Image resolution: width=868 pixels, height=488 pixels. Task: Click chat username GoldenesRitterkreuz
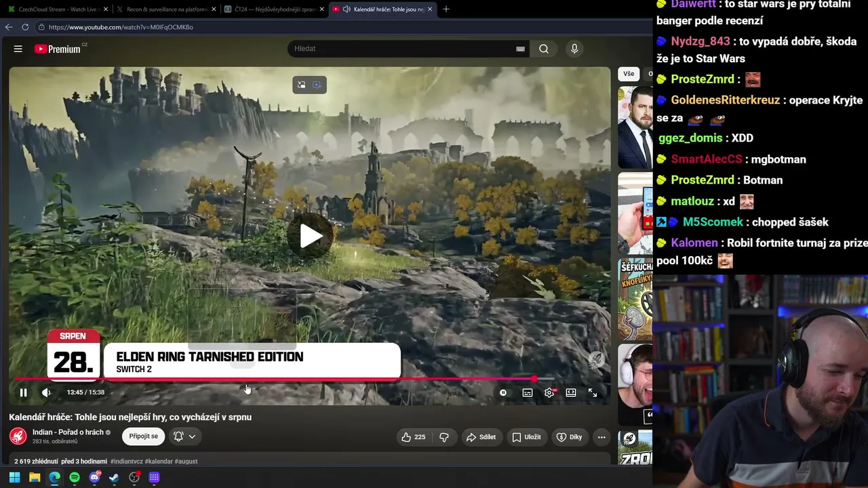[726, 100]
